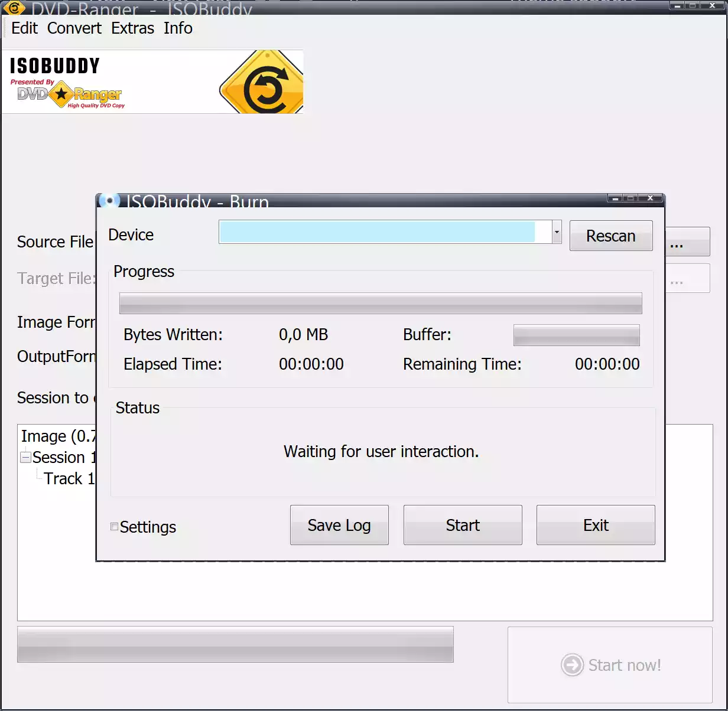Open the Convert menu
The width and height of the screenshot is (728, 711).
[74, 28]
